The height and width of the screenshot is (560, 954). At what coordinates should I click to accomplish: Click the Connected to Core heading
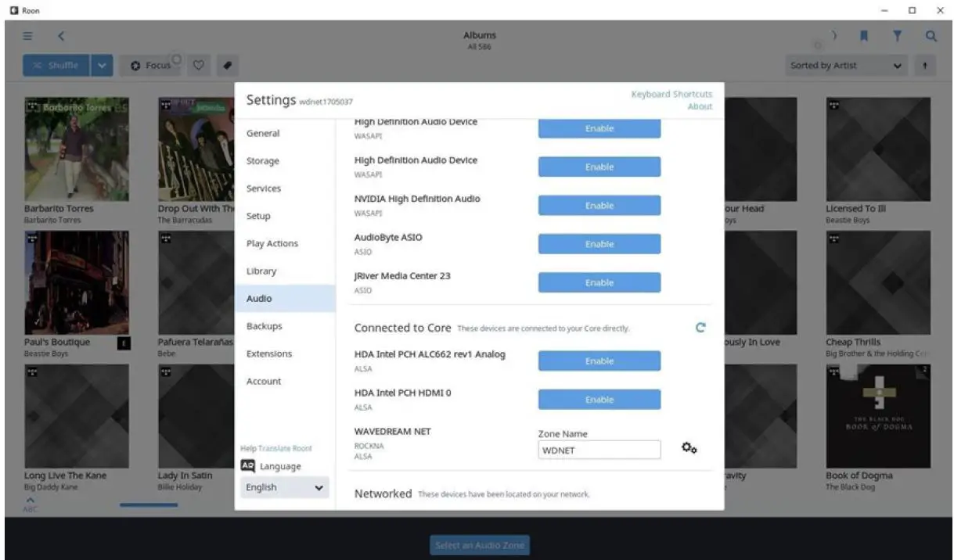pos(402,328)
